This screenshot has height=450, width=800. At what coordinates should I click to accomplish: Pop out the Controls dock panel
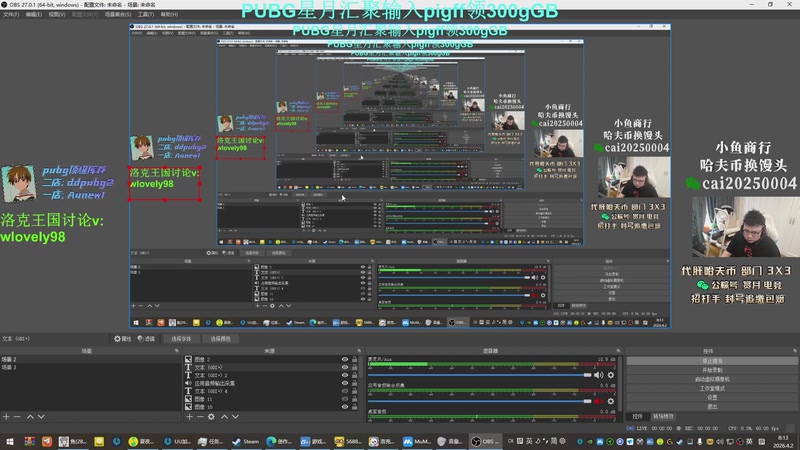pyautogui.click(x=794, y=351)
